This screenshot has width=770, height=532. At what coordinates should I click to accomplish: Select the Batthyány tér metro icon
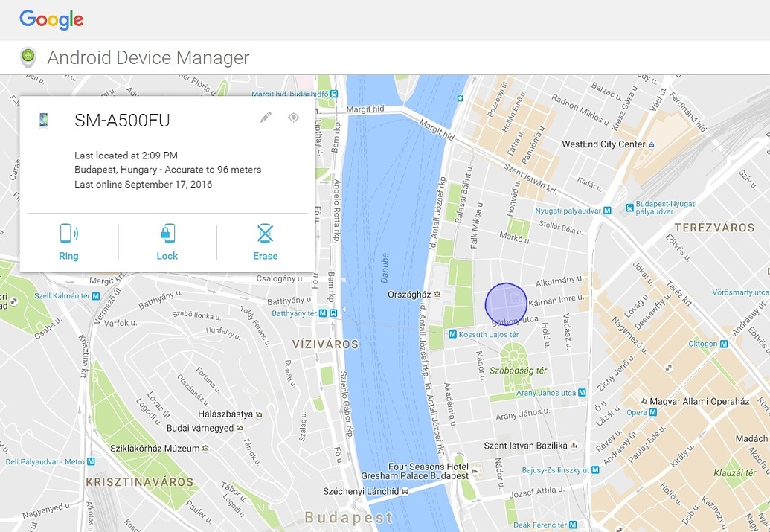[322, 313]
